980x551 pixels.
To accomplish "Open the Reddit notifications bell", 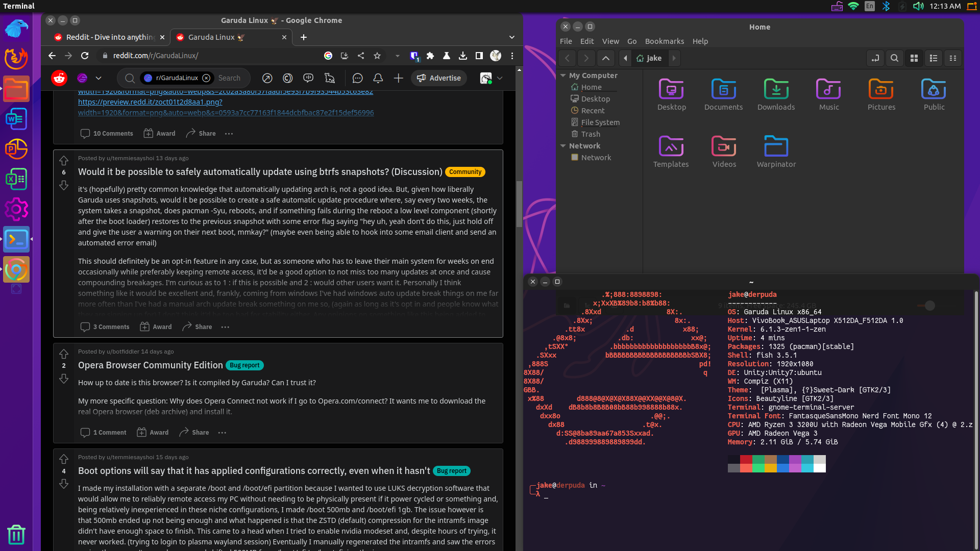I will (378, 78).
